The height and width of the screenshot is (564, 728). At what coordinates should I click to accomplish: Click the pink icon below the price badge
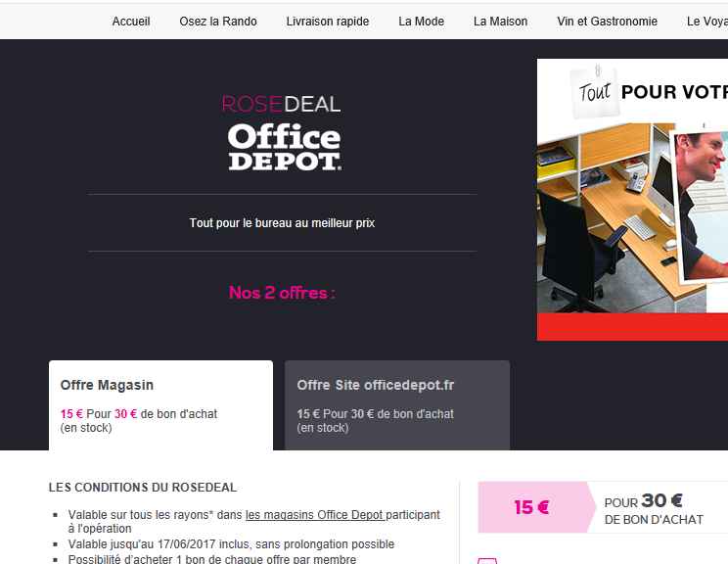[487, 561]
